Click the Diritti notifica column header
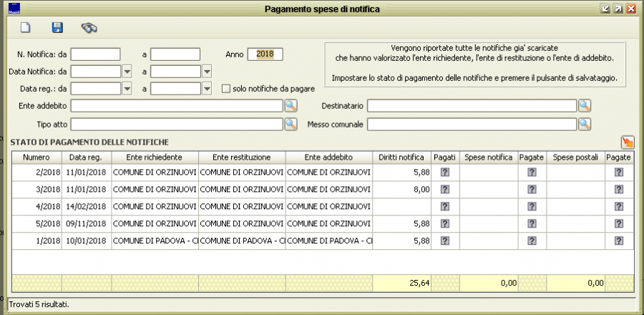Screen dimensions: 644x315 coord(402,157)
